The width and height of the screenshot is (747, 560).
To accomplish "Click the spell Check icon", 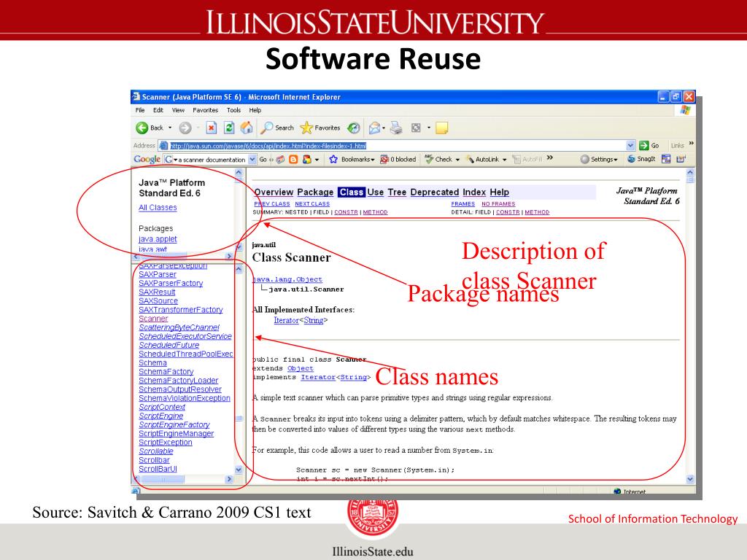I will pyautogui.click(x=429, y=158).
